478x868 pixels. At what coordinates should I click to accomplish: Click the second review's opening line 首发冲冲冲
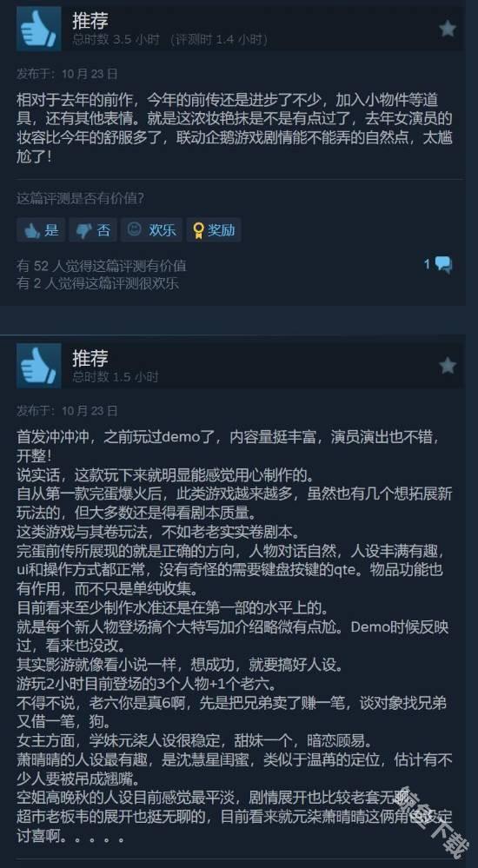tap(53, 437)
